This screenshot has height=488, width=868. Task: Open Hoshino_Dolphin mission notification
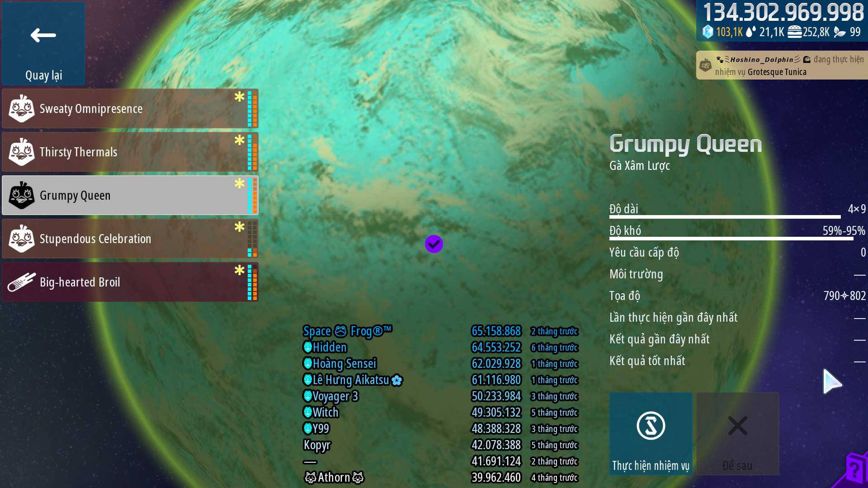point(782,65)
